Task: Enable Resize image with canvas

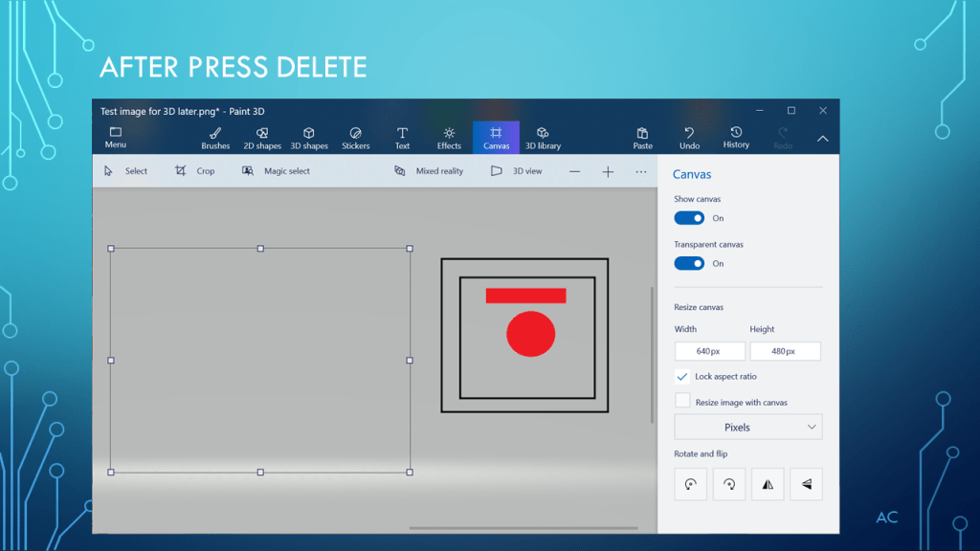Action: [682, 402]
